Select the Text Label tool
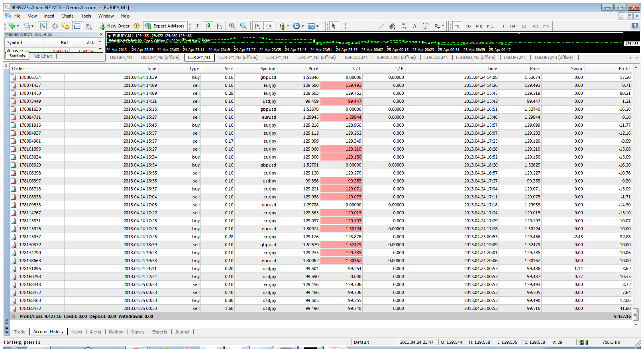 tap(426, 26)
